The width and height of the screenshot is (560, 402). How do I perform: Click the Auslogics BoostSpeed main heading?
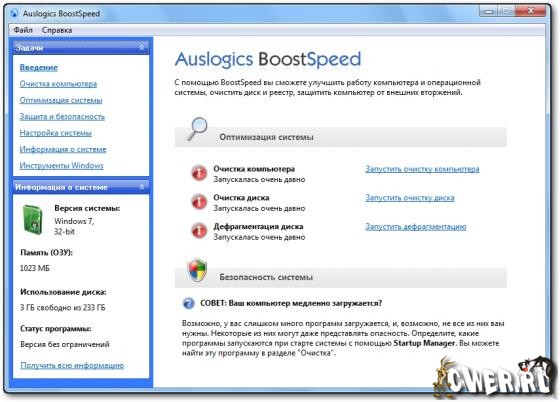[268, 59]
